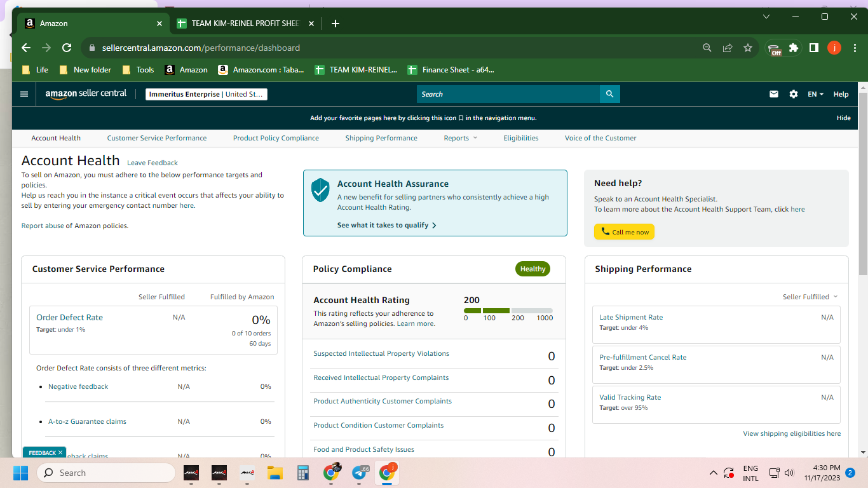
Task: Open Suspected Intellectual Property Violations
Action: [381, 353]
